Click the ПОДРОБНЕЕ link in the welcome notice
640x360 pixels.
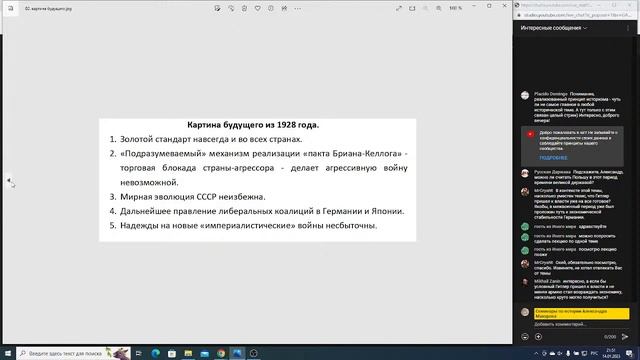[553, 158]
